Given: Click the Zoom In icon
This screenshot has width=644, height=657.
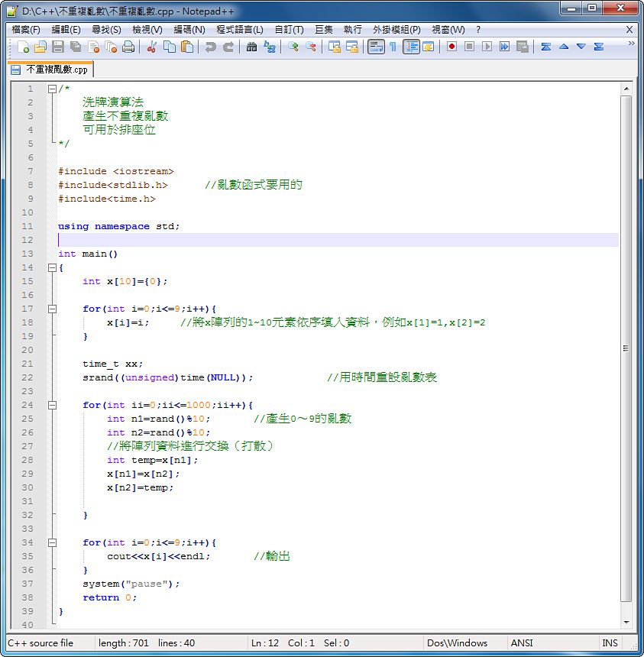Looking at the screenshot, I should tap(293, 47).
